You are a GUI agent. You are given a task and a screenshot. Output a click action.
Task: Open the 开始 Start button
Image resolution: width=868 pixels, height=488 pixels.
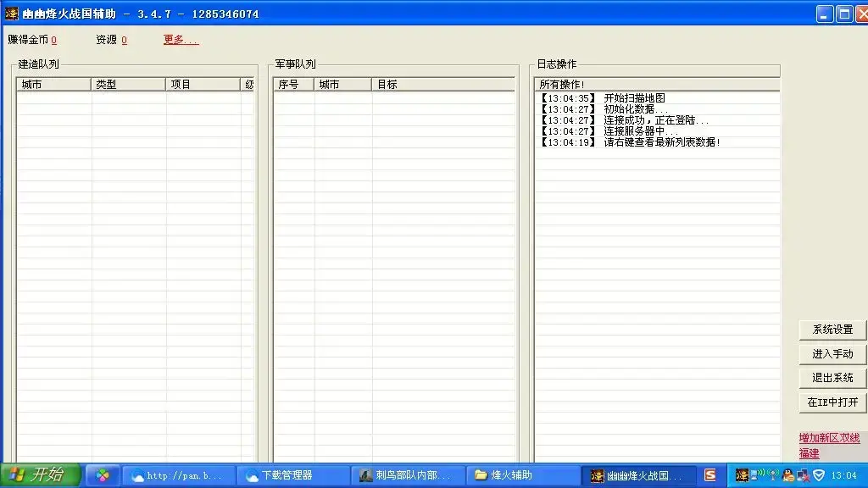click(x=41, y=474)
